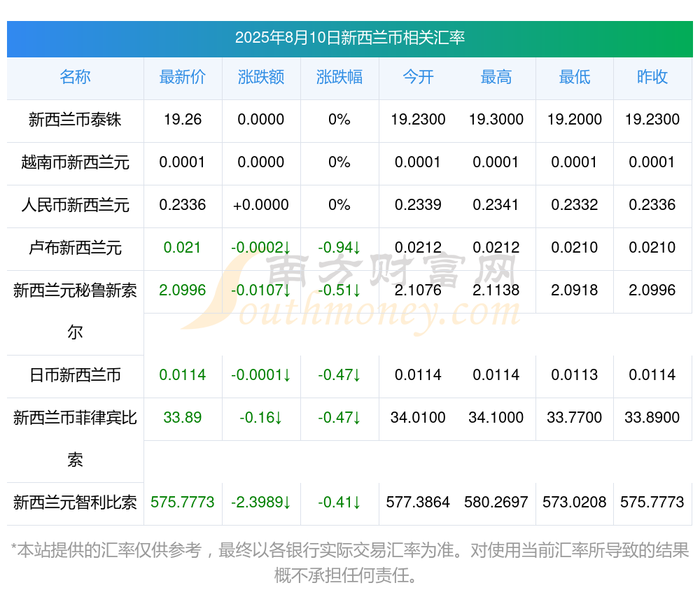Screen dimensions: 700x597
Task: Select the 最低 column header
Action: click(575, 77)
